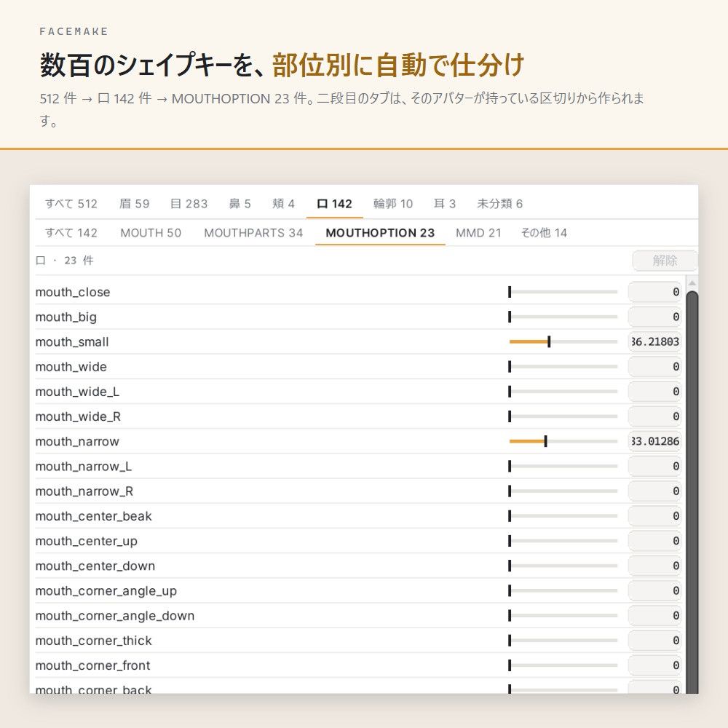728x728 pixels.
Task: Select the すべて 142 sub-tab
Action: tap(71, 233)
